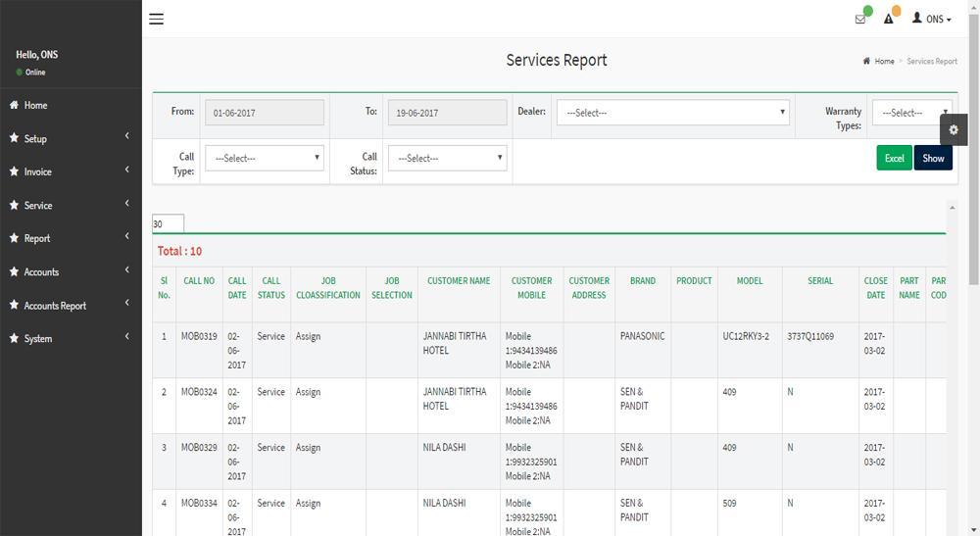Click call number MOB0324
The image size is (980, 536).
point(199,392)
